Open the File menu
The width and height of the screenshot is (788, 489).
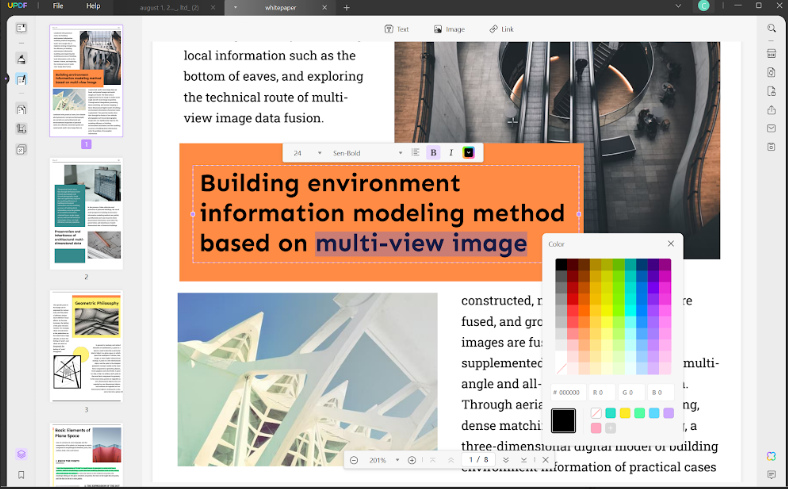tap(58, 6)
